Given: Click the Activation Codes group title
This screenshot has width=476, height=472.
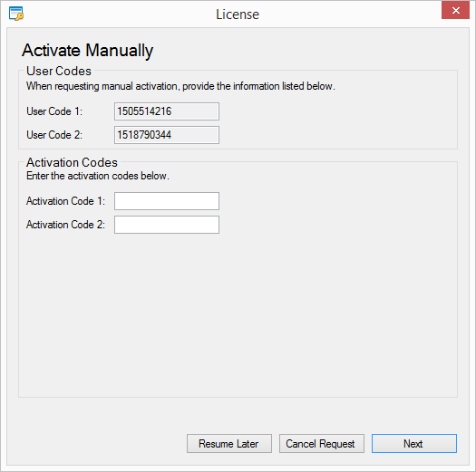Looking at the screenshot, I should pos(72,162).
